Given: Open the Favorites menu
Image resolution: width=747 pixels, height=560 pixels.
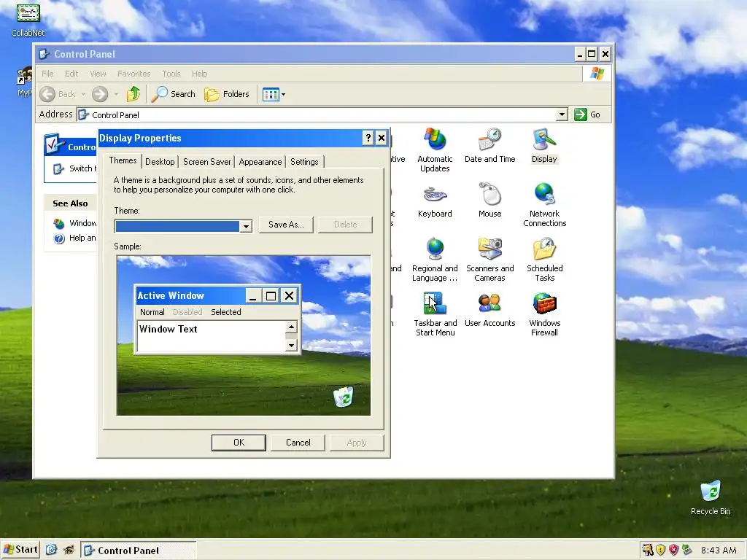Looking at the screenshot, I should click(x=134, y=74).
